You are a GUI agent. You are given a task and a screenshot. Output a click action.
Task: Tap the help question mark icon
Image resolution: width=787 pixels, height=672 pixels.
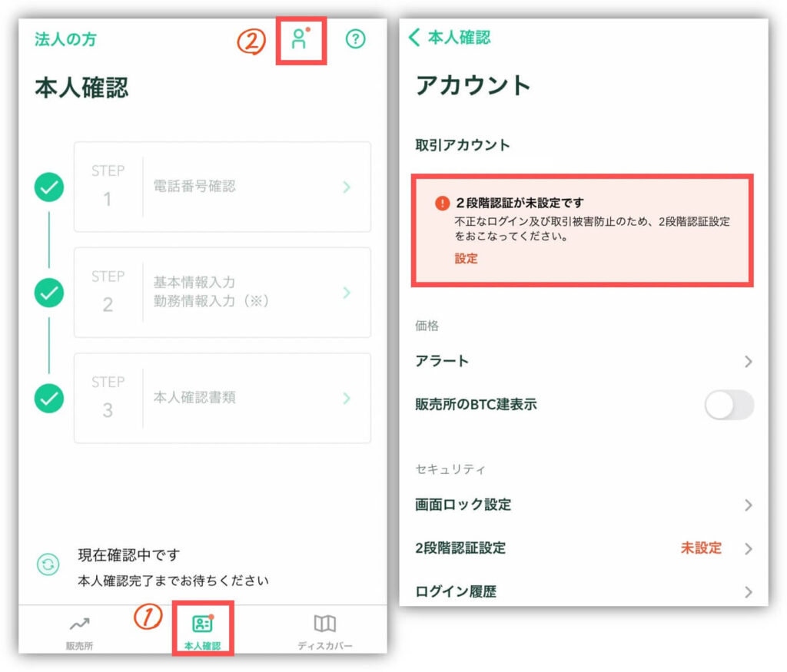tap(355, 39)
